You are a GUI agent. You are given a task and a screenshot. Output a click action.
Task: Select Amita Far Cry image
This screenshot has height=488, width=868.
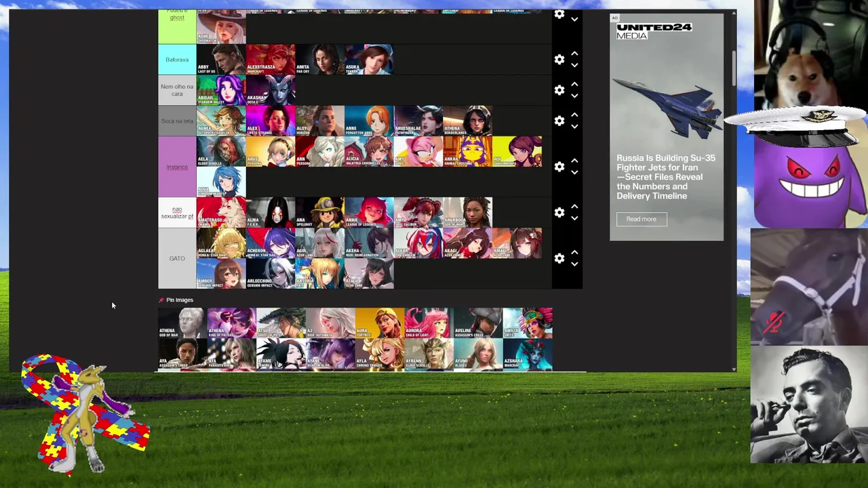(320, 60)
